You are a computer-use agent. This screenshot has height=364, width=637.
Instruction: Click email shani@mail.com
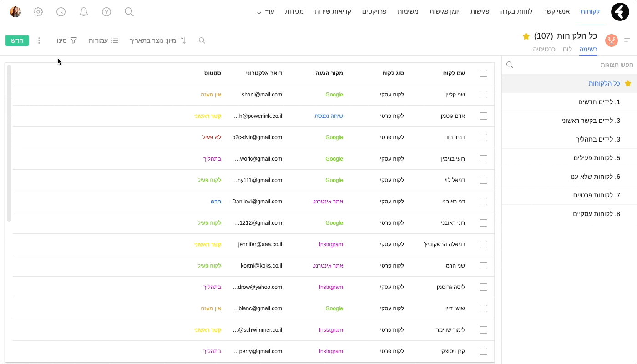(262, 95)
